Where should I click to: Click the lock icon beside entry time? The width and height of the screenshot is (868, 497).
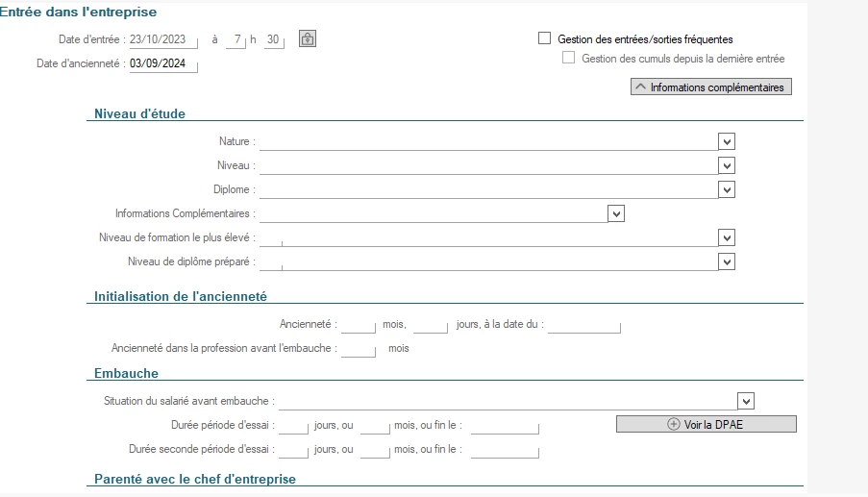click(307, 39)
